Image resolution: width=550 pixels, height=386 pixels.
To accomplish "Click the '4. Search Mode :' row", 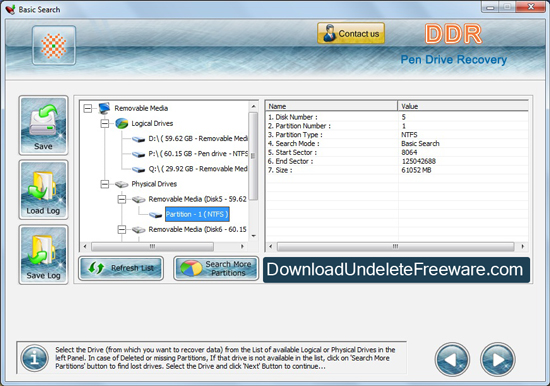I will (x=397, y=144).
